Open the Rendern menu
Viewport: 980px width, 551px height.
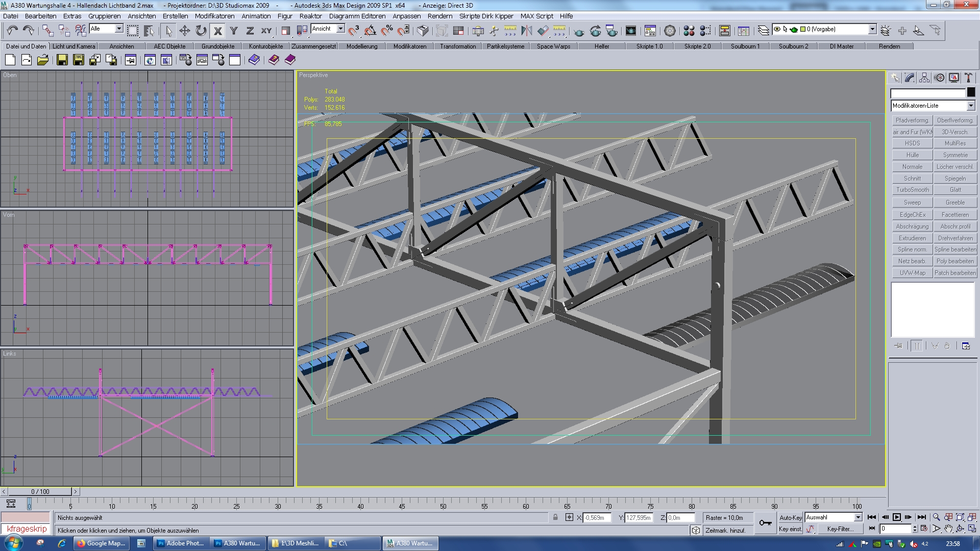(439, 16)
